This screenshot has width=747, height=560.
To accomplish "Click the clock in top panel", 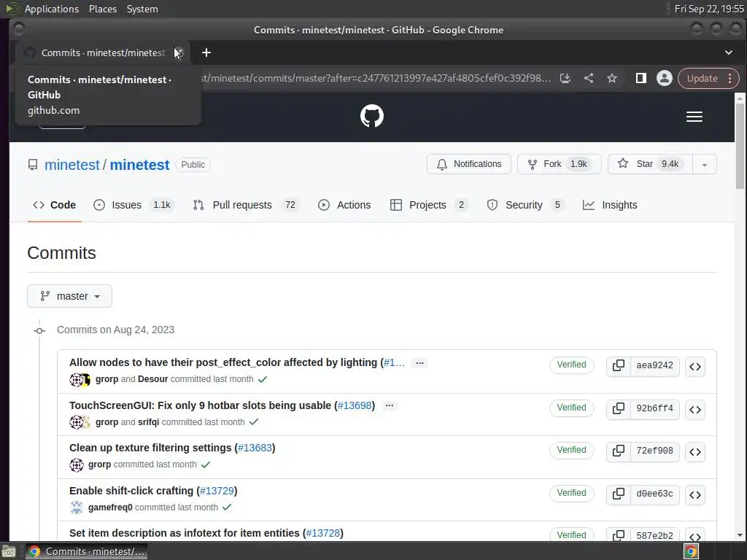I will click(709, 9).
